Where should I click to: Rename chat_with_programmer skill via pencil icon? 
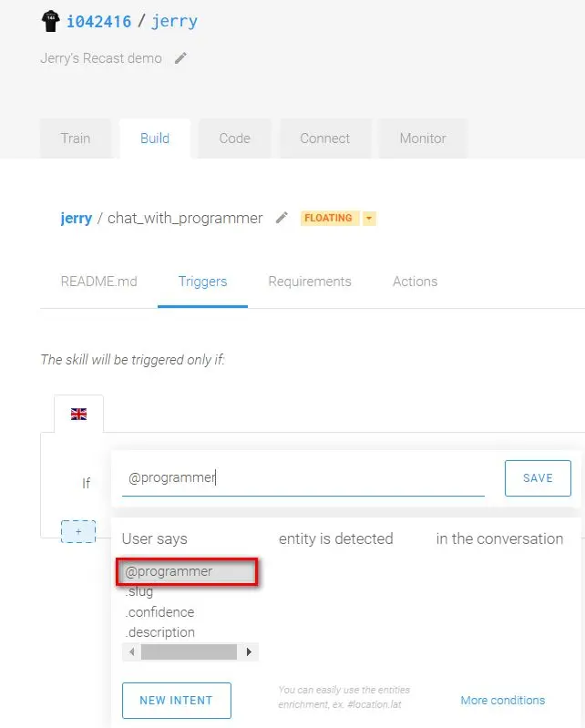tap(282, 217)
